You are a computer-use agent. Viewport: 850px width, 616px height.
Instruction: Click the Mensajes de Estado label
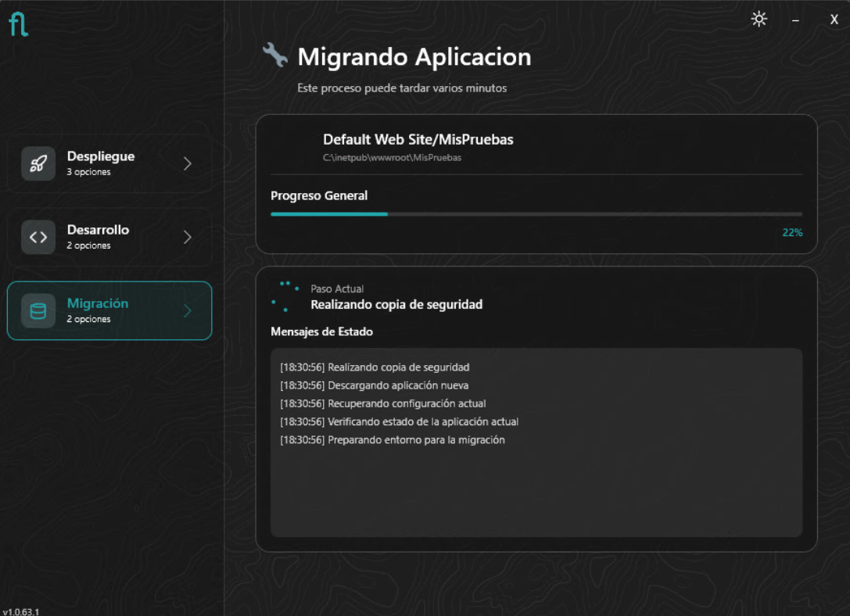[x=321, y=331]
